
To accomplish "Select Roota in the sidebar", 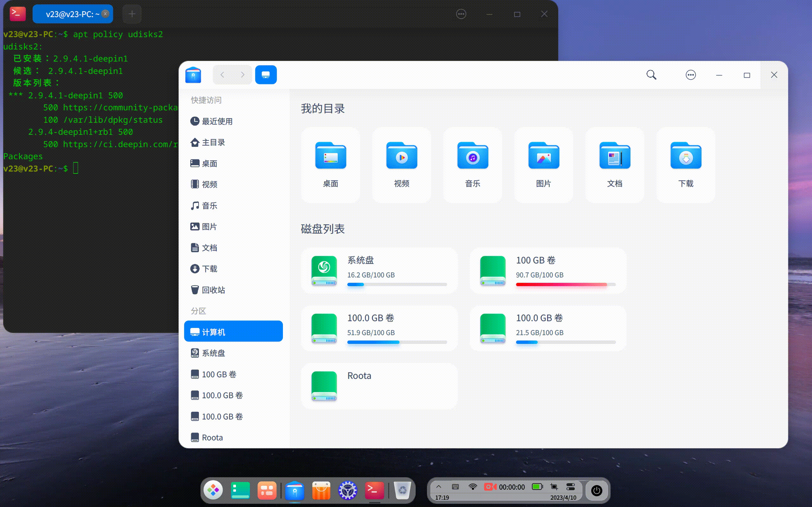I will tap(233, 438).
